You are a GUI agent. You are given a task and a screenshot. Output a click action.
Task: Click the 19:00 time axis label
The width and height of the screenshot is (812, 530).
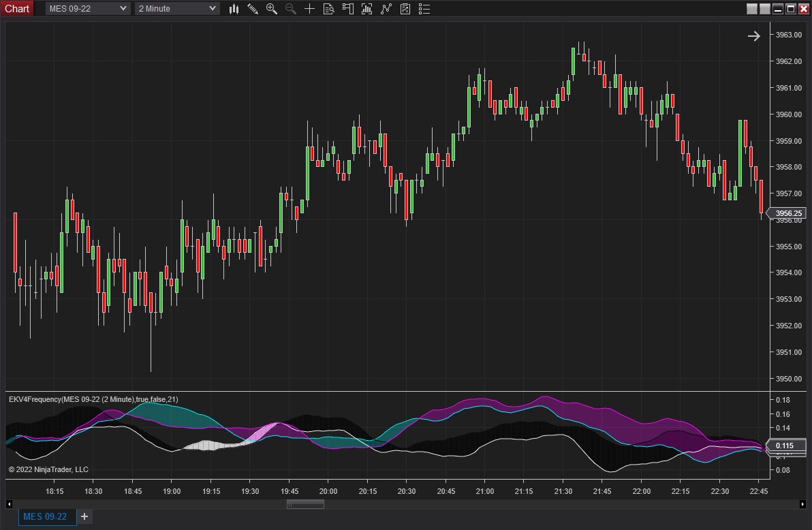click(x=172, y=491)
